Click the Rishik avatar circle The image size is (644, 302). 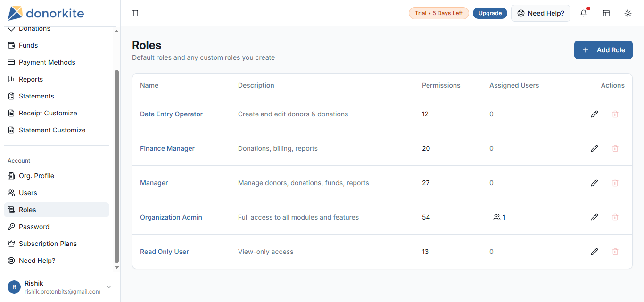coord(14,287)
